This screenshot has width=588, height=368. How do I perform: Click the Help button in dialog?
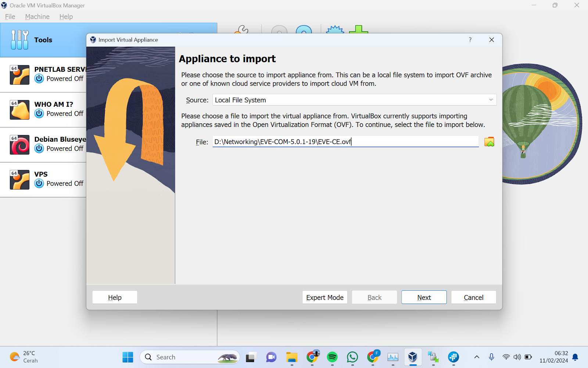pyautogui.click(x=115, y=297)
